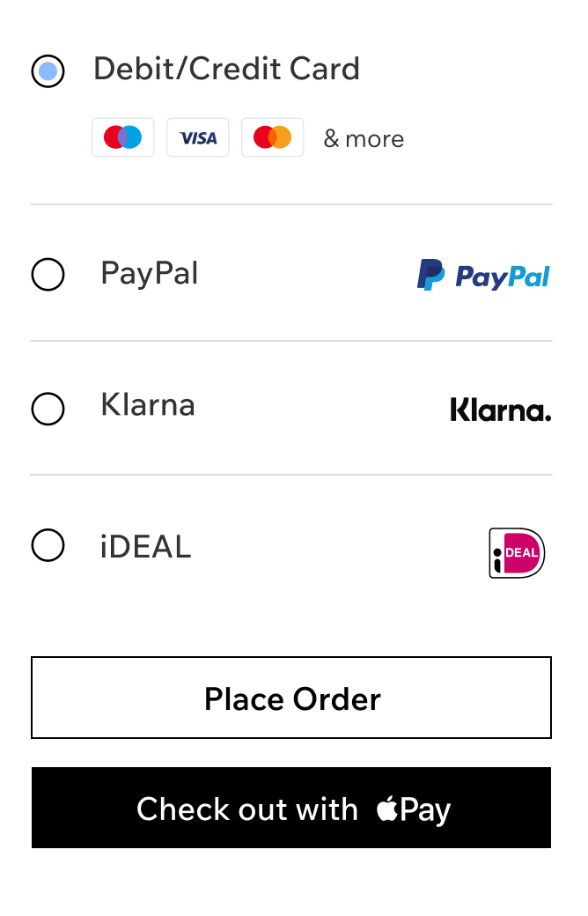The height and width of the screenshot is (916, 588).
Task: Select the Klarna radio button
Action: click(x=48, y=409)
